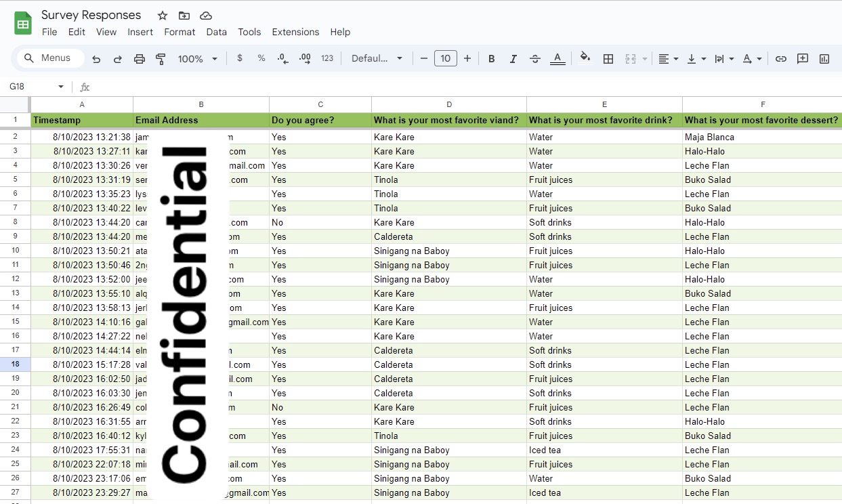Toggle Bold formatting
Screen dimensions: 842x504
click(x=492, y=59)
